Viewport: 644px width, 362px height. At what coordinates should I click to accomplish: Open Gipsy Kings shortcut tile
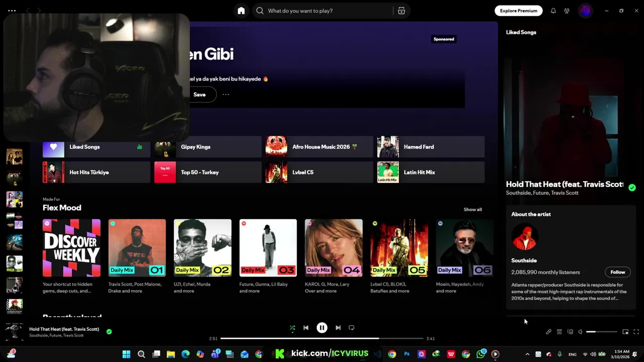[208, 147]
